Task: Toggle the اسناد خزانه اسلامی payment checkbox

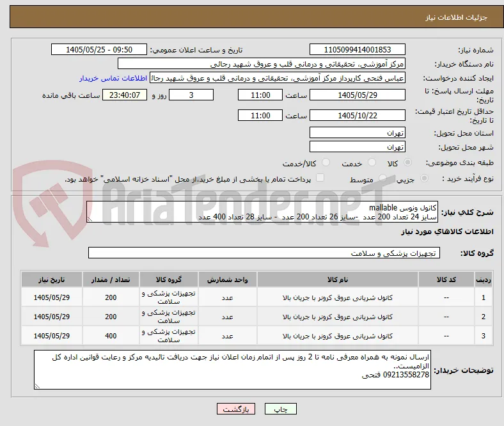Action: (320, 177)
